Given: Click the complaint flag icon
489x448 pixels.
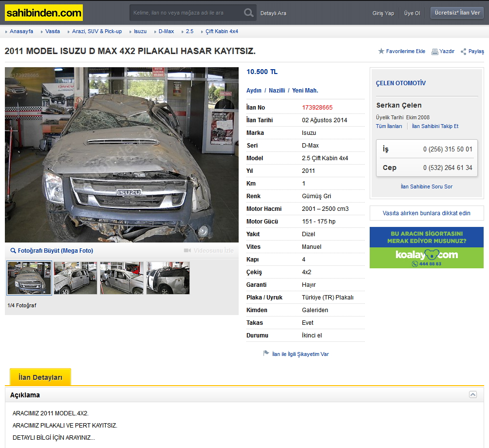Looking at the screenshot, I should (266, 353).
